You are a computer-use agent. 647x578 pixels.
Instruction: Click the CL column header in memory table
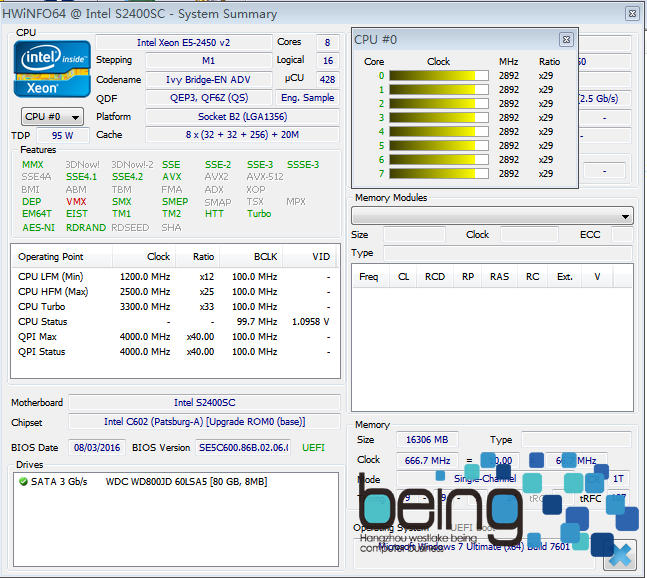coord(404,277)
